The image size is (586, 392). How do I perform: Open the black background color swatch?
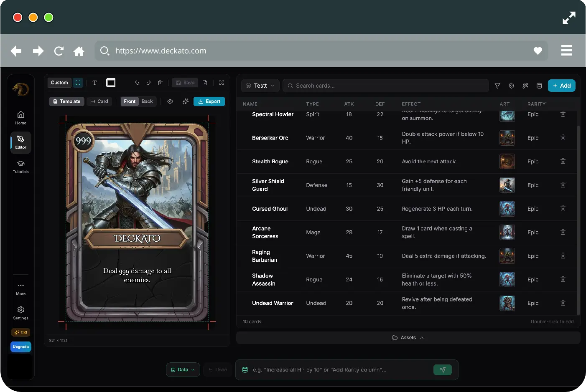click(x=111, y=83)
